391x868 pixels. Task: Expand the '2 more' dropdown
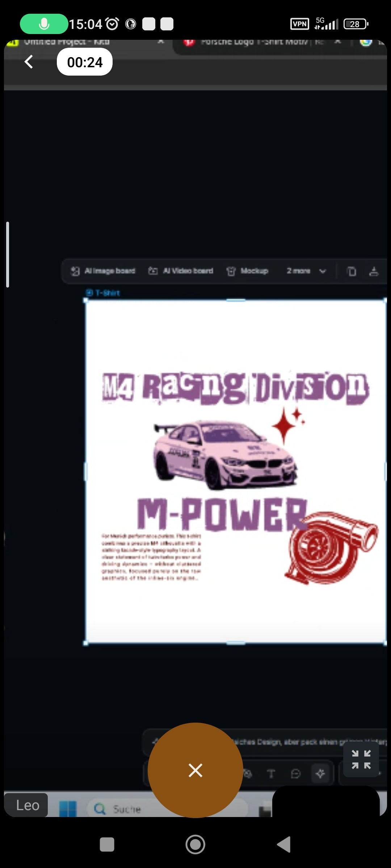click(306, 271)
